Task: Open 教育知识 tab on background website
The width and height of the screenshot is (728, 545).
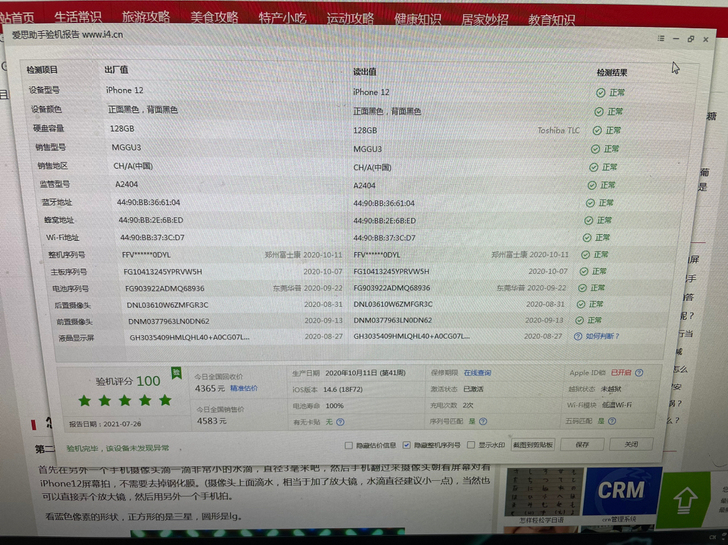Action: pos(552,20)
